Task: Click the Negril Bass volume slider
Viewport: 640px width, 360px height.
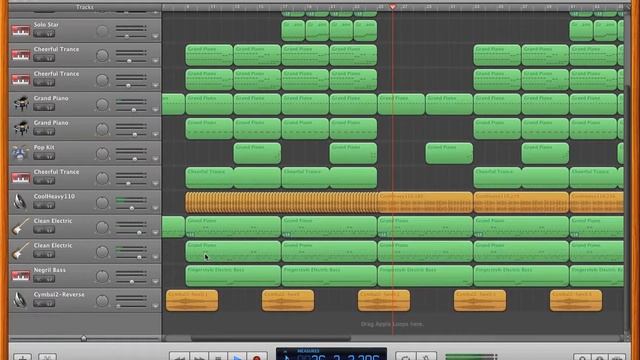Action: (131, 281)
